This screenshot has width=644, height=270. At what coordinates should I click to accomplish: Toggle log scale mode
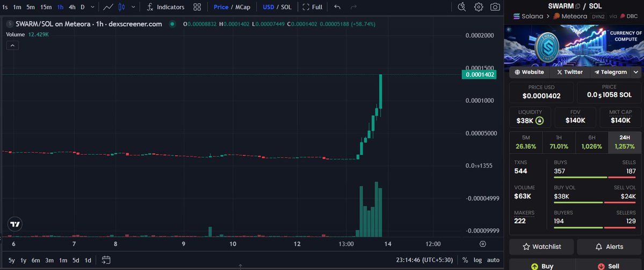tap(477, 260)
